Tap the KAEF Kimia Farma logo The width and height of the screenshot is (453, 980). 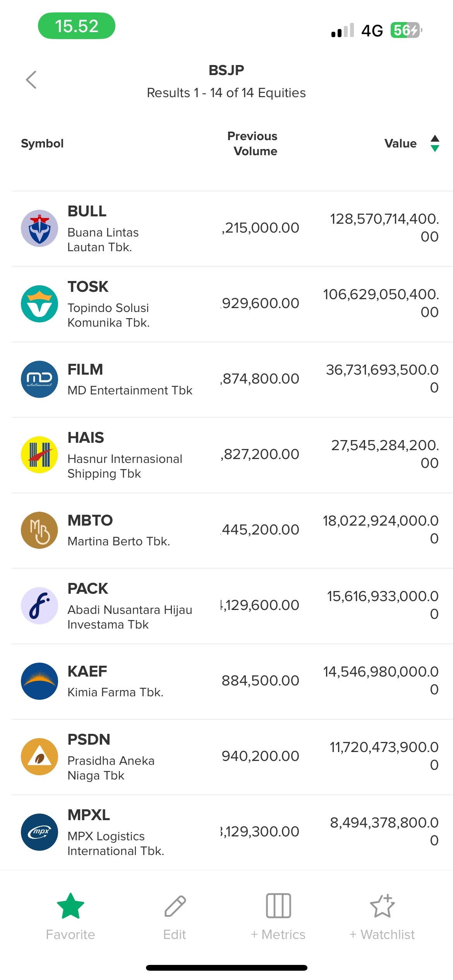[39, 681]
